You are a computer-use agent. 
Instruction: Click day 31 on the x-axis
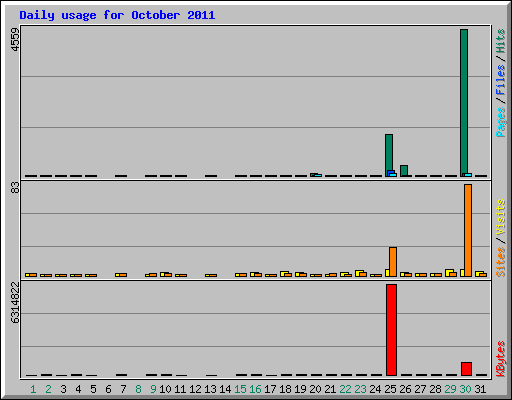pos(480,389)
